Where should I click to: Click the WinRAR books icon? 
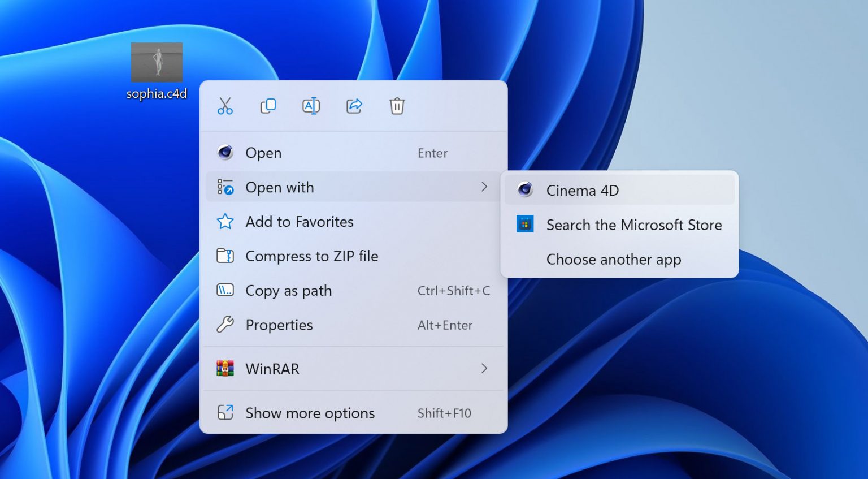click(x=225, y=369)
